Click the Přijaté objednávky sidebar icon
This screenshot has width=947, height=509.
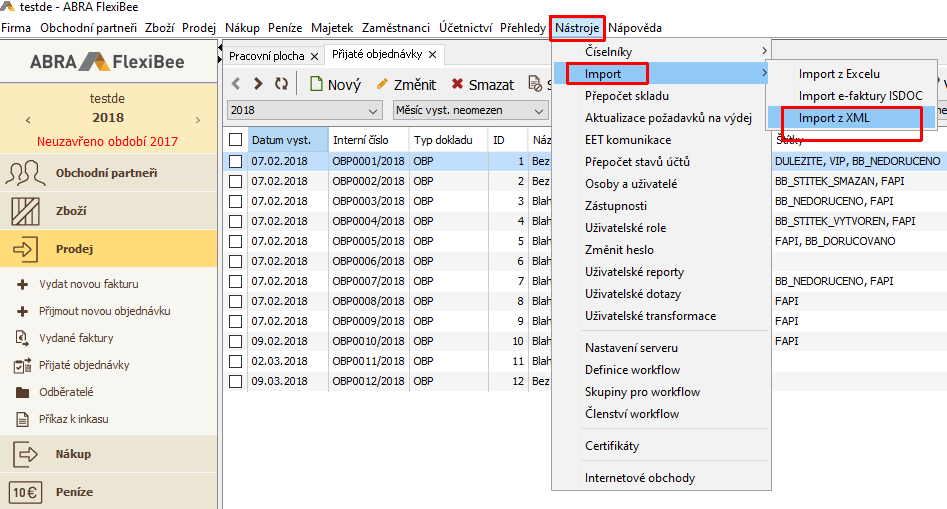click(x=22, y=365)
